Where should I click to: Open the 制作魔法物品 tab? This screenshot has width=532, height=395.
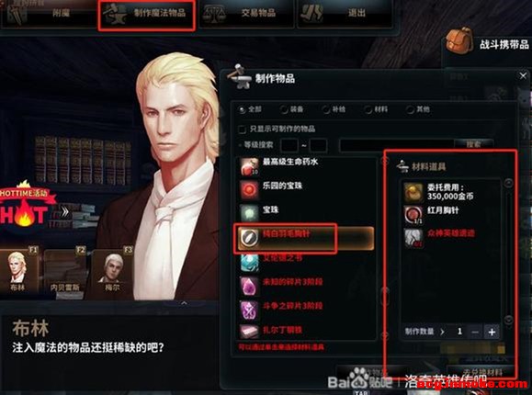147,15
